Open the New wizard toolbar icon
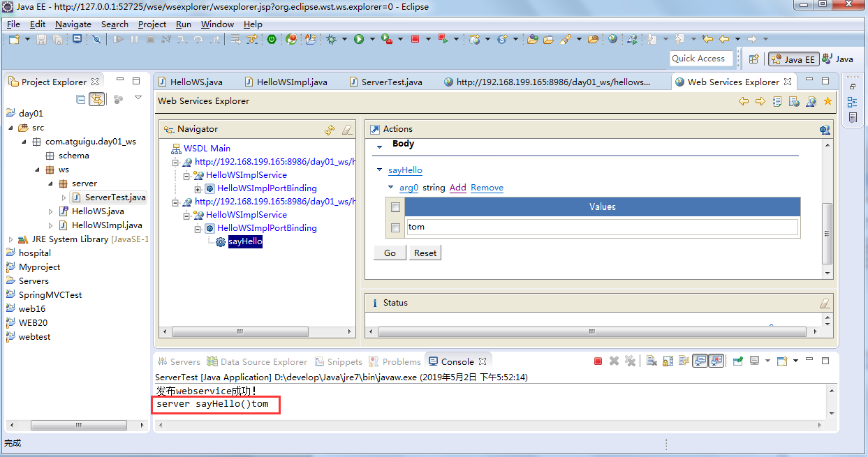Image resolution: width=868 pixels, height=457 pixels. (14, 39)
